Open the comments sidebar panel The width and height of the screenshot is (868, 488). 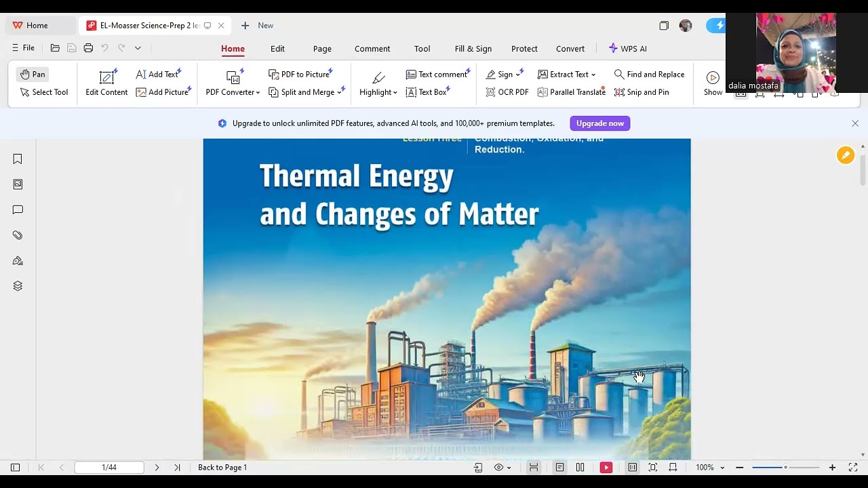[x=18, y=210]
